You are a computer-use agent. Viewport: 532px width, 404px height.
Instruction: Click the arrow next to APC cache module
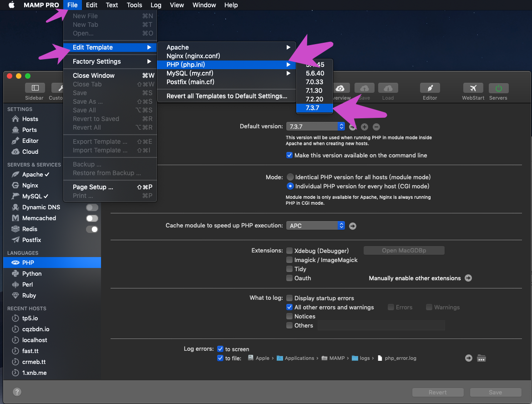click(x=353, y=226)
